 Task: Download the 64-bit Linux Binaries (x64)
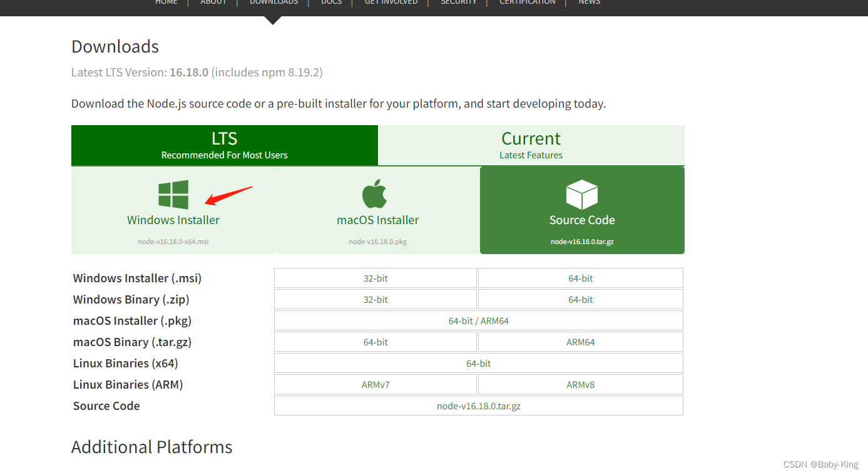click(x=478, y=363)
